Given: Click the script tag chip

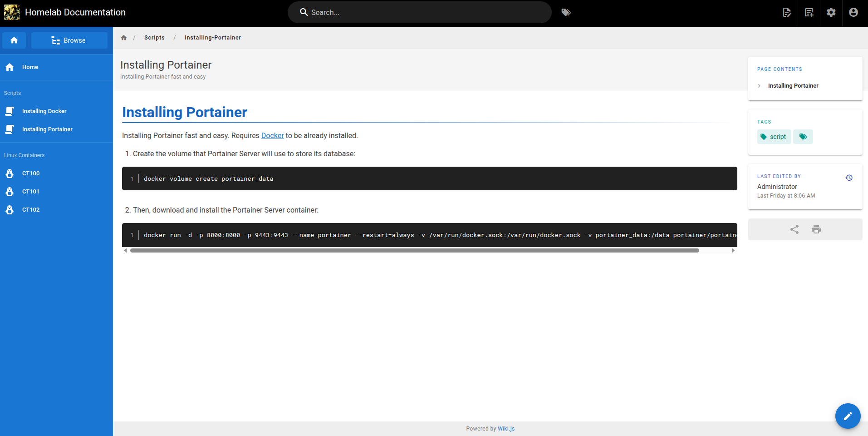Looking at the screenshot, I should 774,137.
